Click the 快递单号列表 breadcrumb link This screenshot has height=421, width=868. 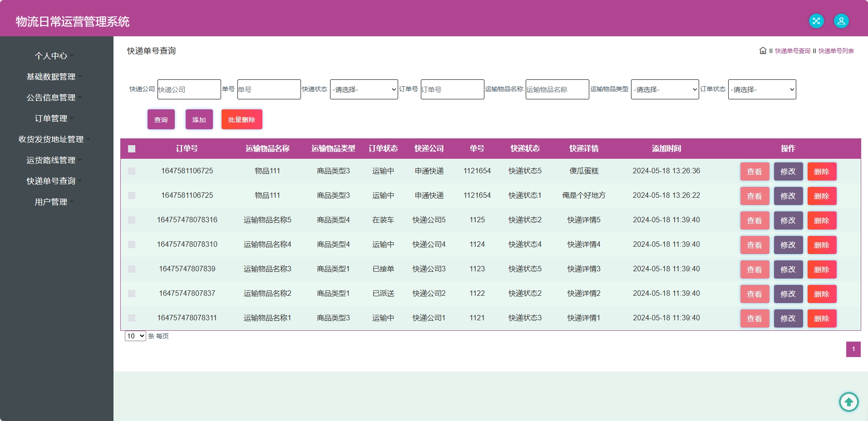[836, 51]
